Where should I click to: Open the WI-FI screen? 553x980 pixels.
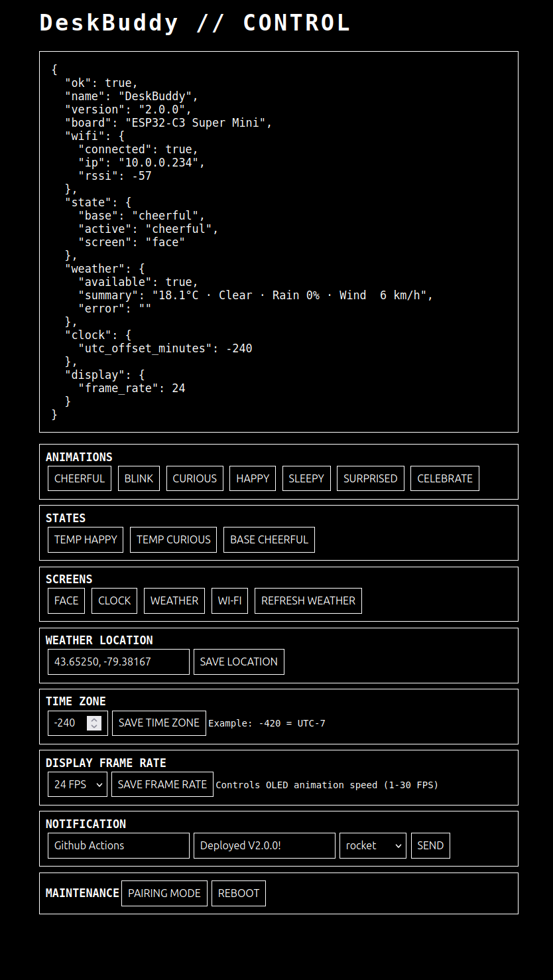point(229,600)
